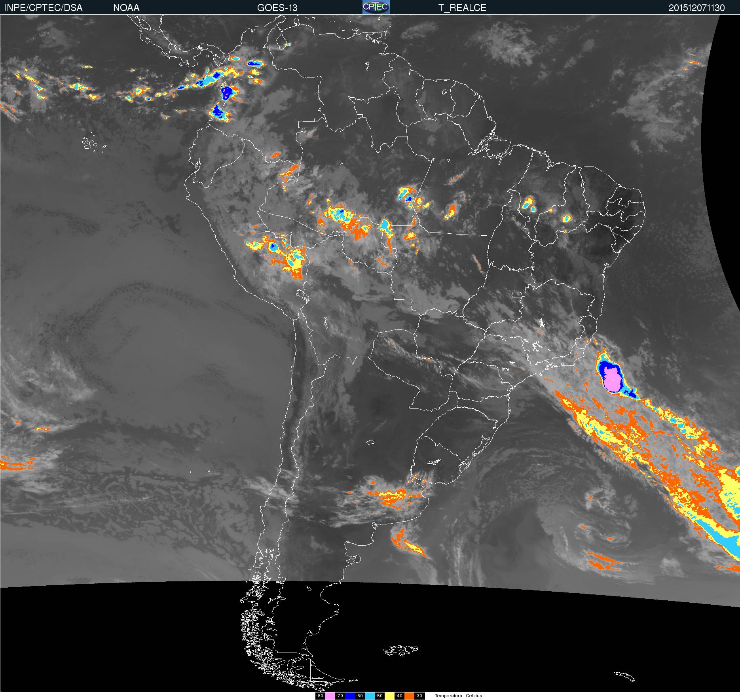Click the -80 legend value

(320, 696)
